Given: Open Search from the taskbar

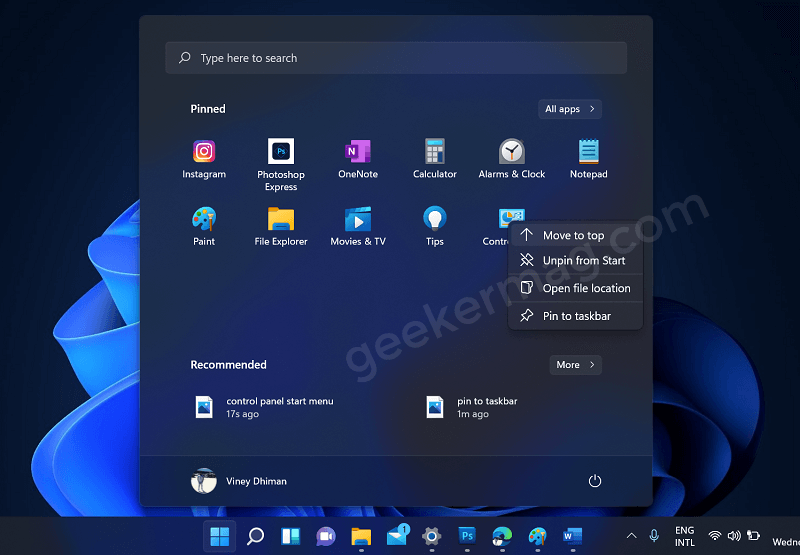Looking at the screenshot, I should [255, 536].
